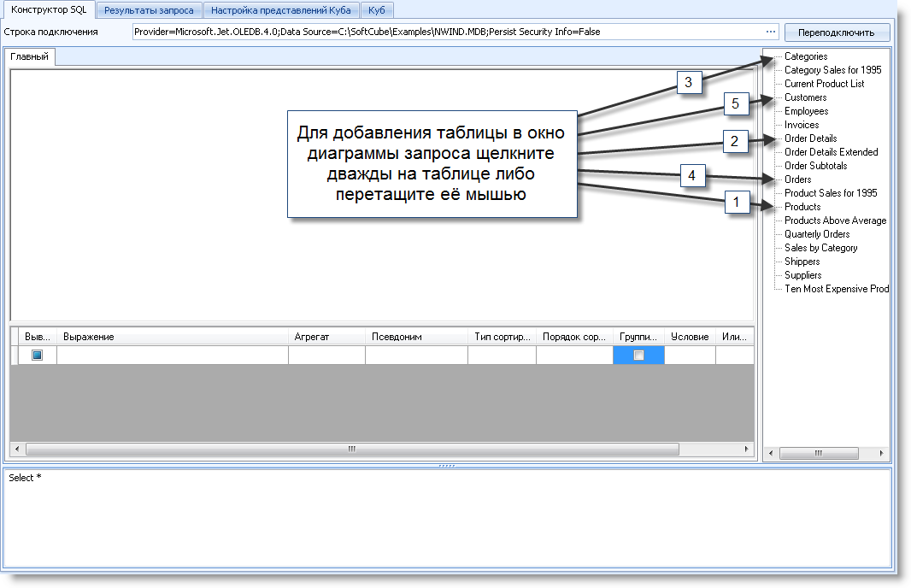Enable the grouping checkbox in grid row

point(638,356)
